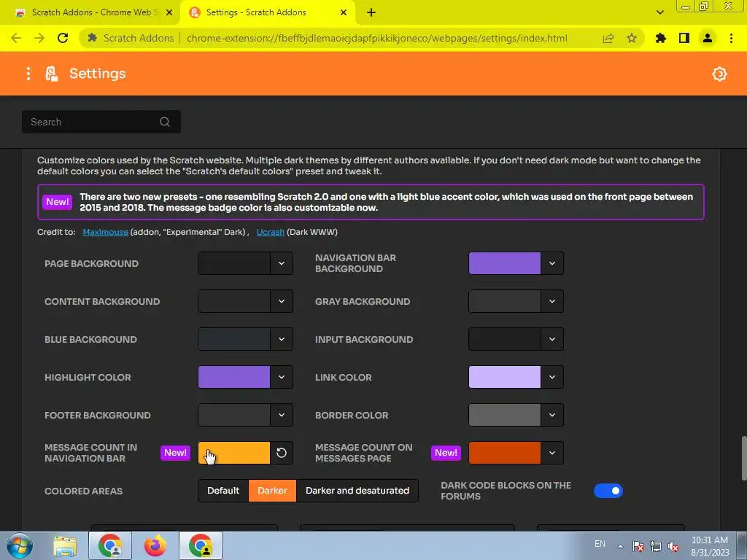Open Chrome three-dot menu

[731, 38]
